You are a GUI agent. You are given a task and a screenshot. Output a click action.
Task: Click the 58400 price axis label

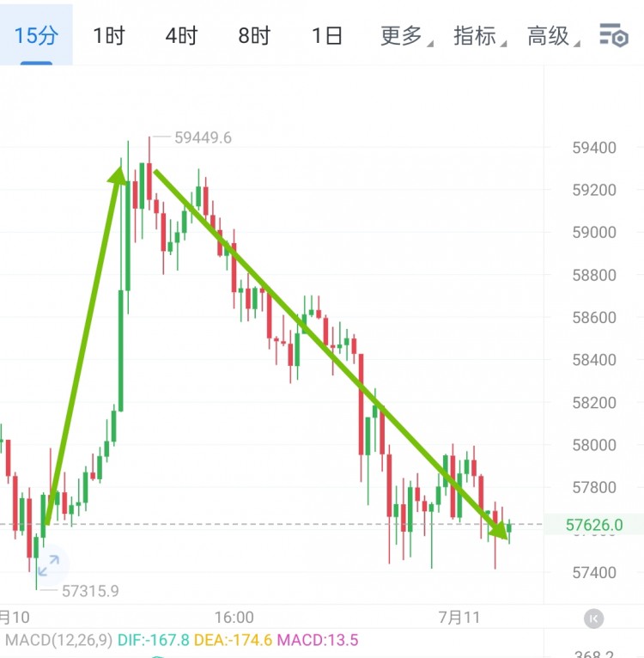point(594,360)
